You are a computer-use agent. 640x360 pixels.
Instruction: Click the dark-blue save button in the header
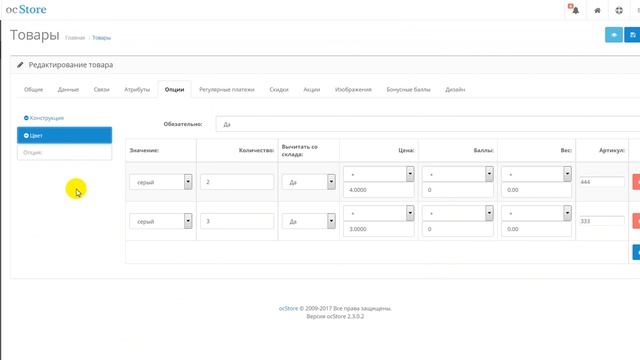pos(633,35)
